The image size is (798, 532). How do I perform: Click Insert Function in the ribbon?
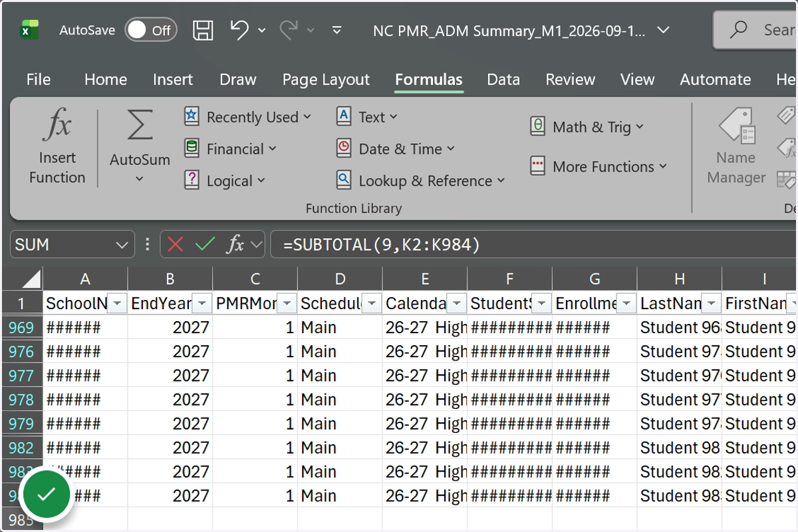(57, 148)
